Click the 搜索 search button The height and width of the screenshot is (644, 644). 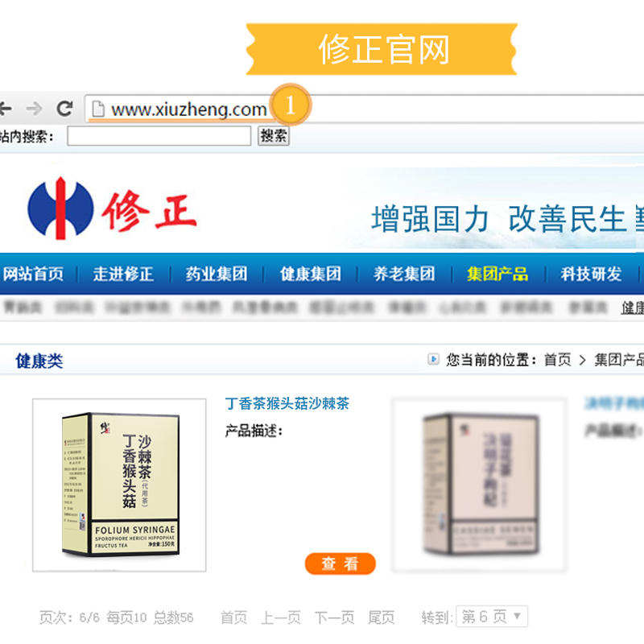click(274, 135)
